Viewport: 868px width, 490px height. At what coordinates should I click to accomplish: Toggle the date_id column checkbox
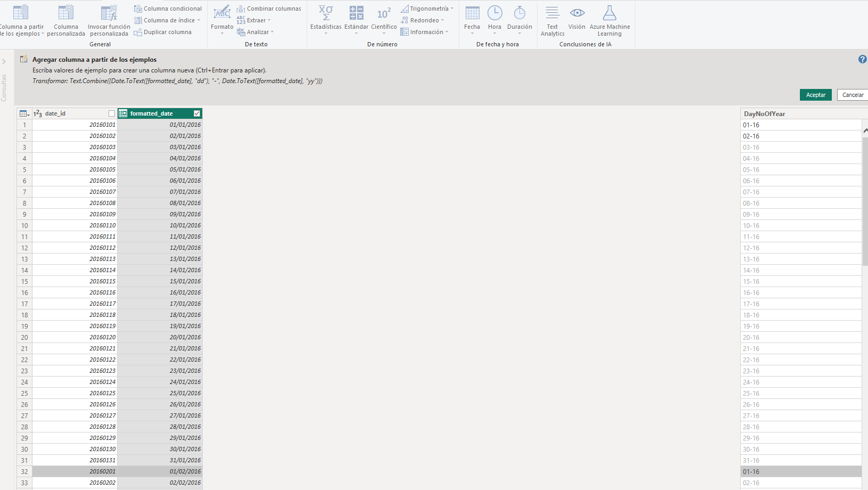point(112,113)
